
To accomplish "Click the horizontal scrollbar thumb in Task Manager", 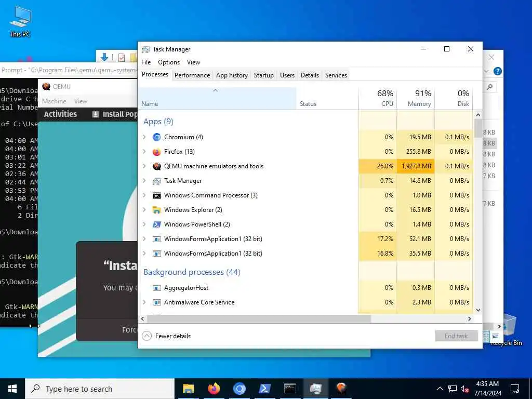I will 259,318.
